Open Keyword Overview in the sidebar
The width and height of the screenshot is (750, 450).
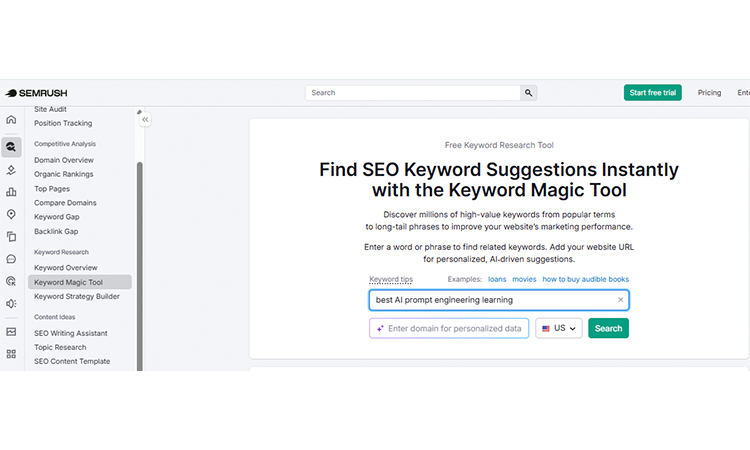pos(66,268)
